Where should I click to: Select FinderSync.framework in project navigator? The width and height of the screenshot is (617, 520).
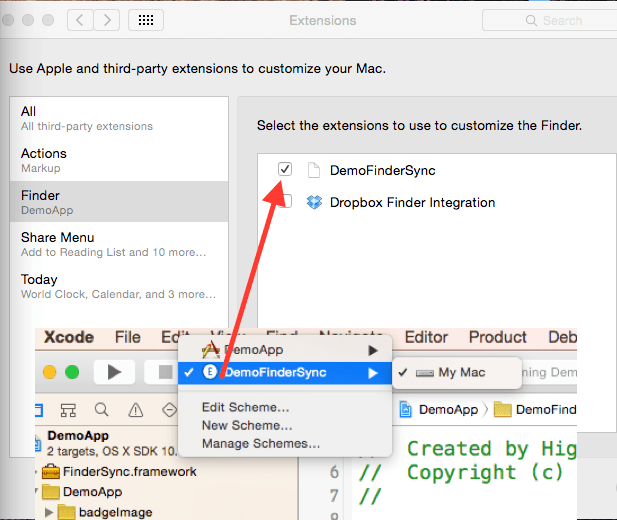tap(129, 471)
